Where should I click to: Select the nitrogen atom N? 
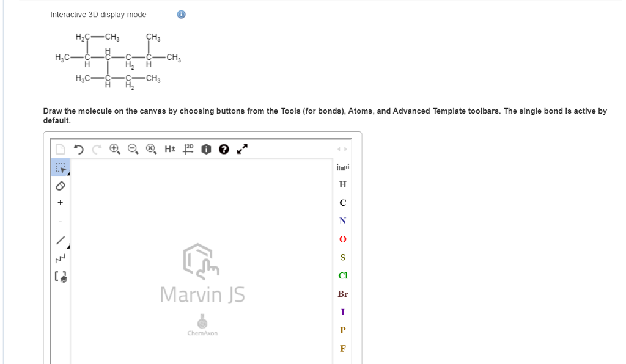(342, 220)
